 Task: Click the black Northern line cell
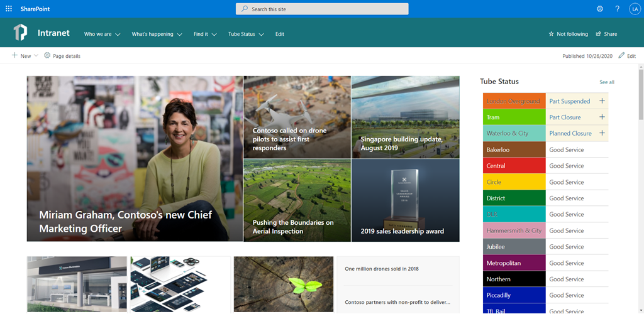(x=514, y=279)
